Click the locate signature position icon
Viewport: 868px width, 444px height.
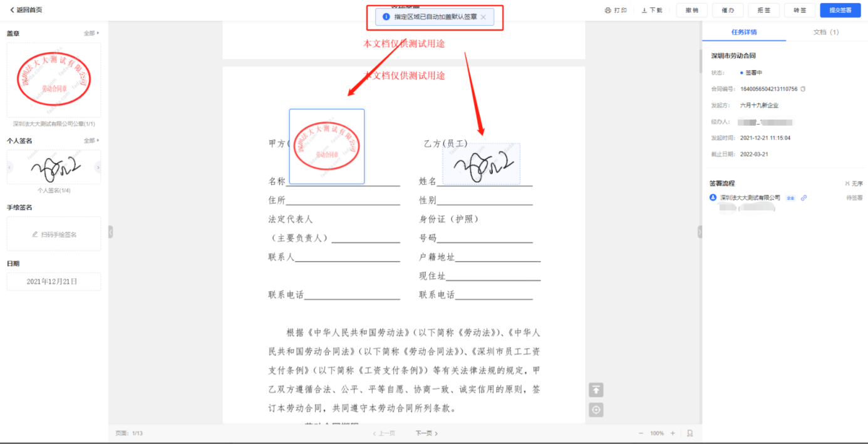tap(596, 410)
